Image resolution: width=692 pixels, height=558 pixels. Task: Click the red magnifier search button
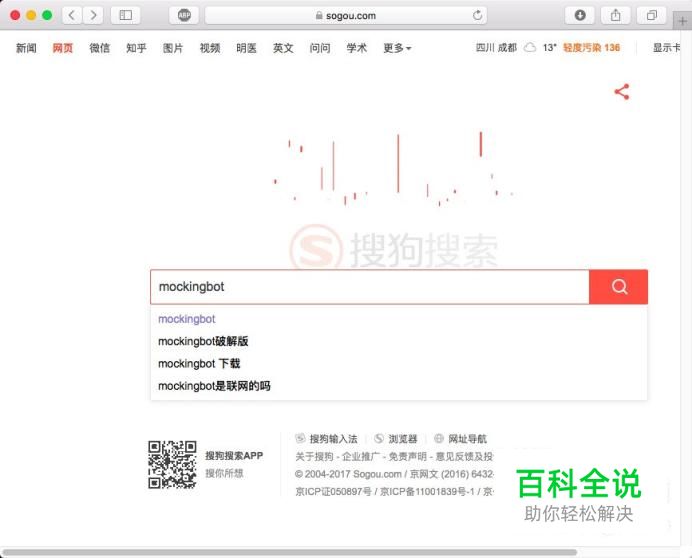[x=619, y=287]
